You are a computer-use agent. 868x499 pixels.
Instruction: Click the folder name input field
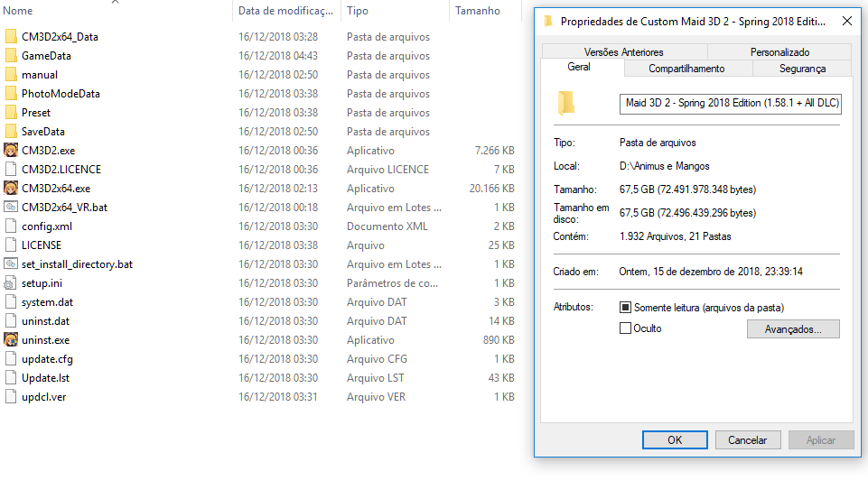tap(731, 104)
